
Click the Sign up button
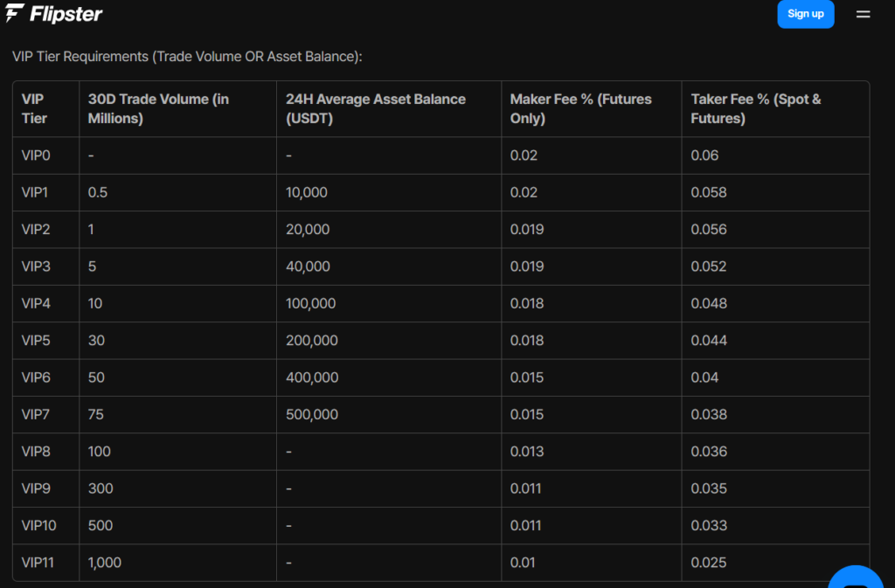[x=805, y=14]
